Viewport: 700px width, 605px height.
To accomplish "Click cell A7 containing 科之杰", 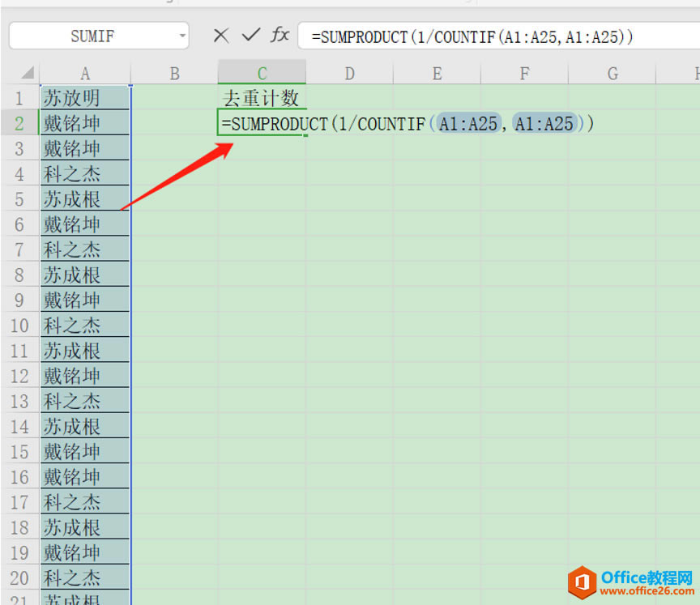I will coord(85,249).
